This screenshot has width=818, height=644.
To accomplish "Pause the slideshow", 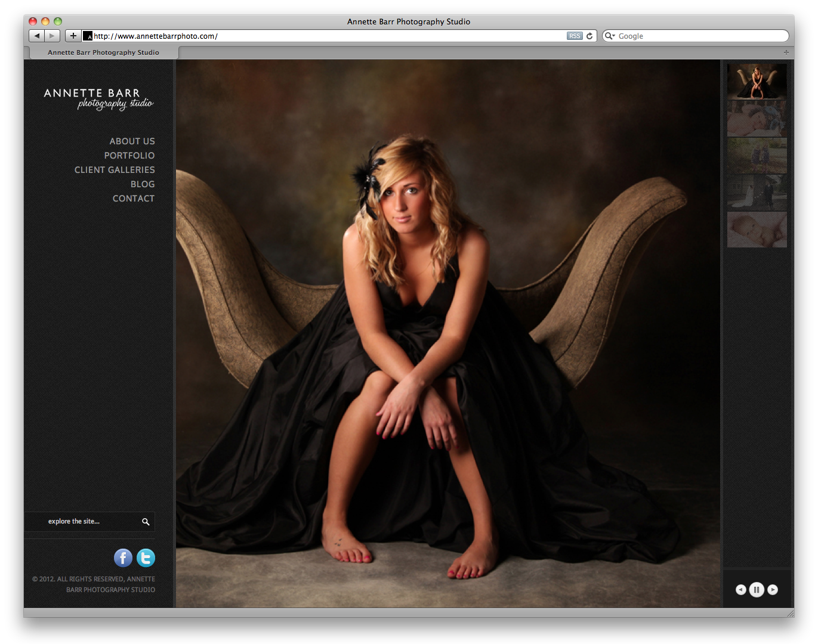I will tap(757, 590).
